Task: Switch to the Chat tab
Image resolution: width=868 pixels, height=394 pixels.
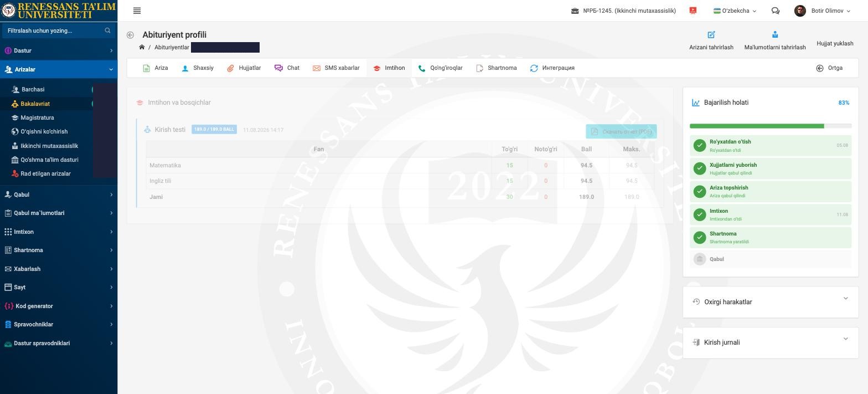Action: pos(287,68)
